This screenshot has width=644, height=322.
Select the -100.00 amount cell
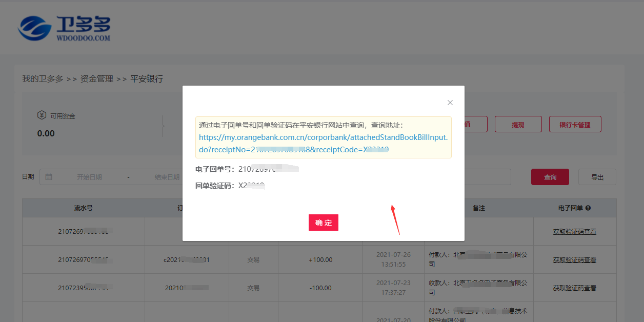pyautogui.click(x=320, y=288)
